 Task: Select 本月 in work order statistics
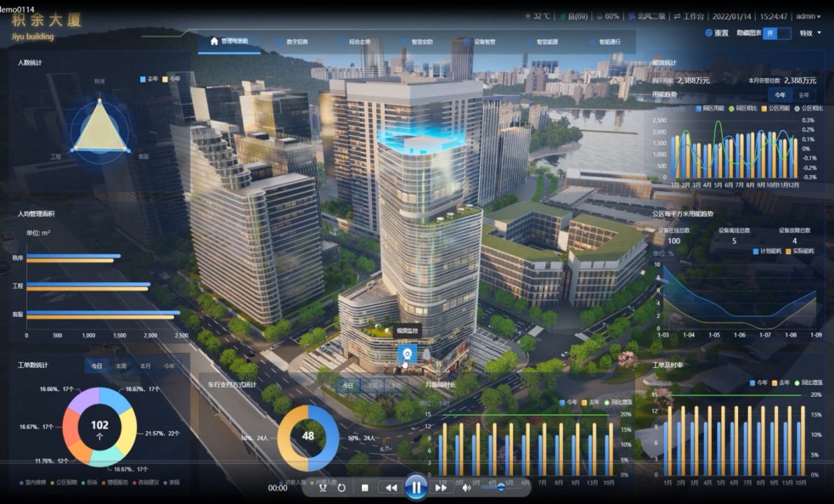[145, 366]
